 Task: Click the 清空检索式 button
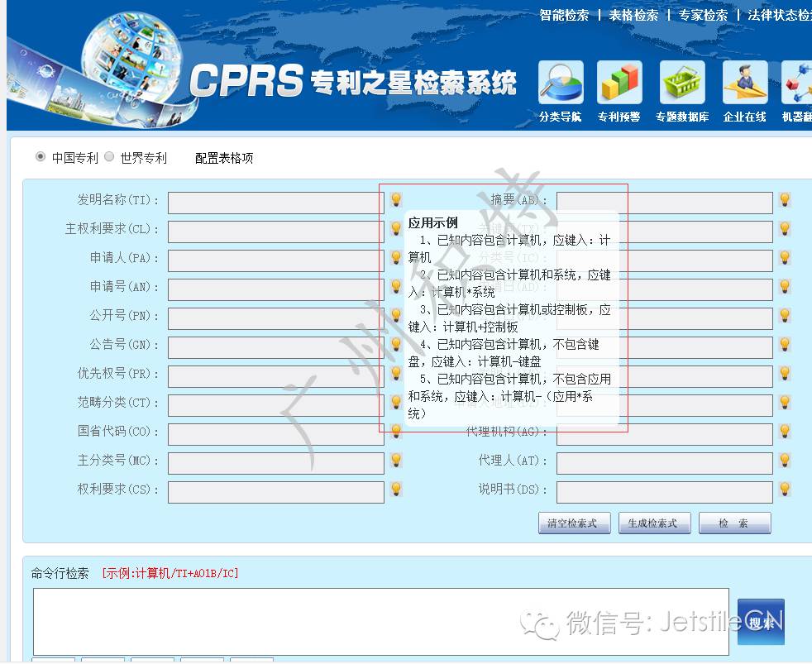(575, 523)
